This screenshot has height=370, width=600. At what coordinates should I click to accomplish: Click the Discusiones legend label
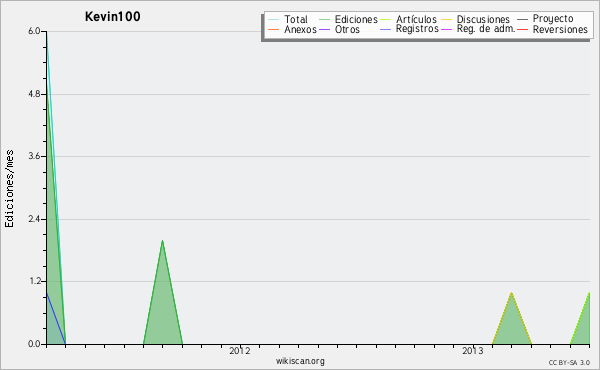[483, 19]
